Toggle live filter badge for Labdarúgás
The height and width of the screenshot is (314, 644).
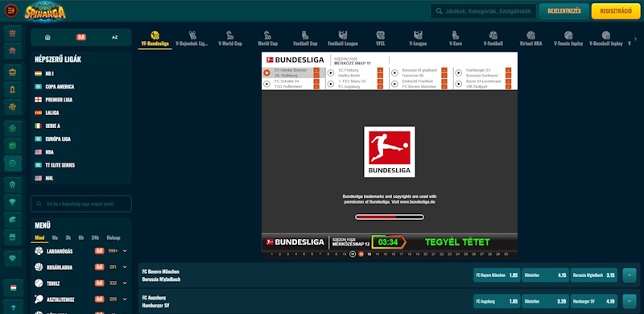tap(99, 250)
